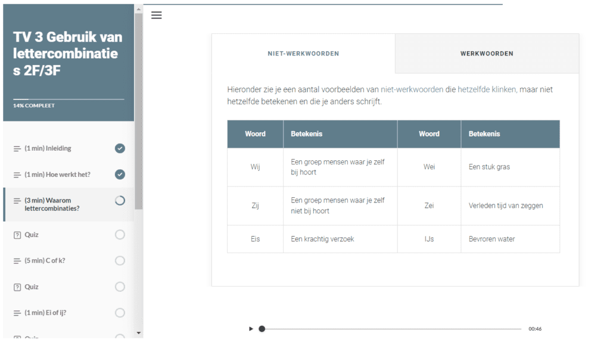Click the sidebar scrollbar up arrow
This screenshot has width=610, height=364.
(x=138, y=9)
